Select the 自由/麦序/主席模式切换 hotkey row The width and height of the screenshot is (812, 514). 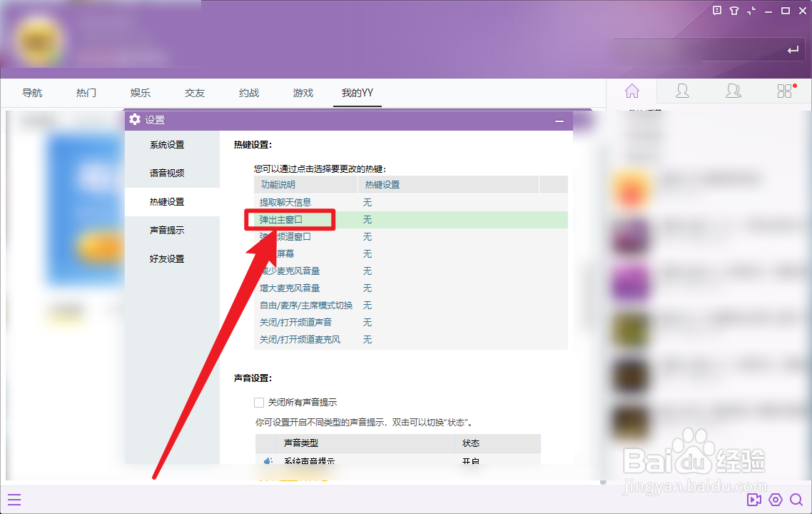point(411,306)
